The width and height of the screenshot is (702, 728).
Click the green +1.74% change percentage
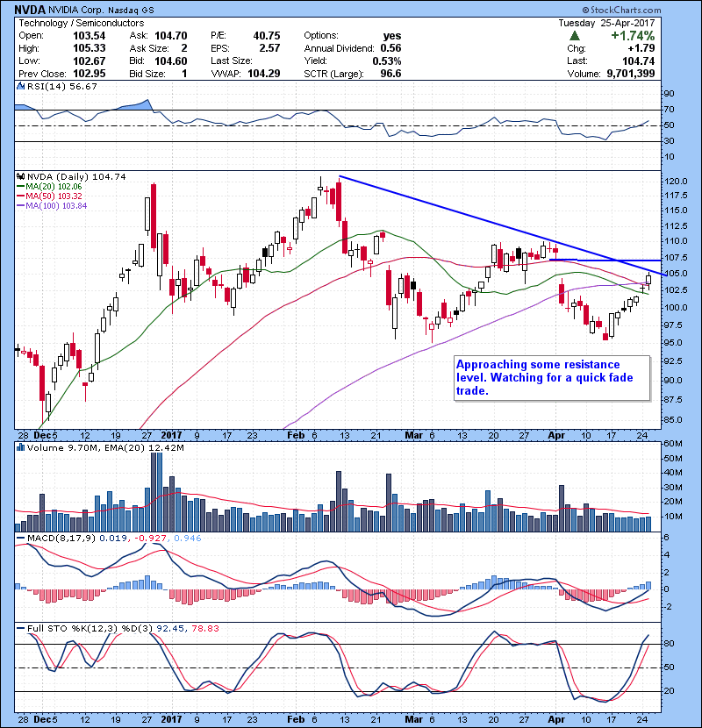[x=633, y=36]
